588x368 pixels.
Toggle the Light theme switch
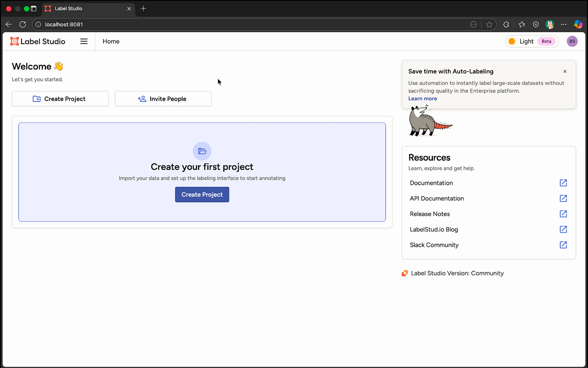tap(532, 41)
